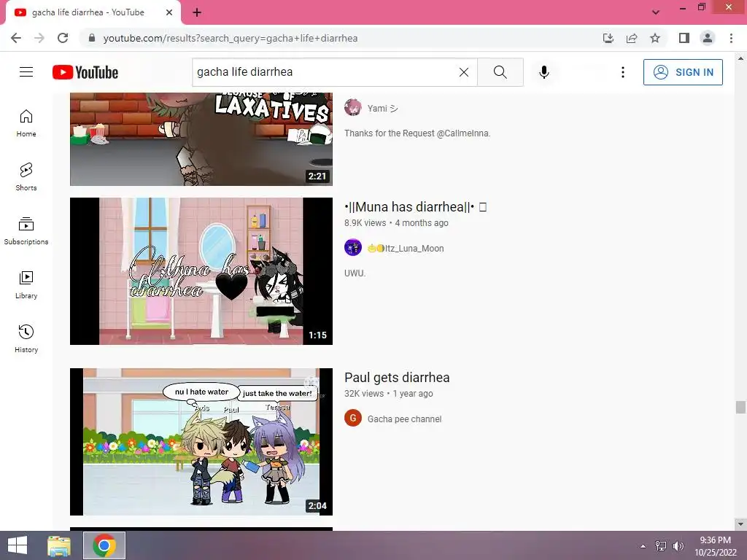The height and width of the screenshot is (560, 747).
Task: Click Yami channel avatar
Action: 353,108
